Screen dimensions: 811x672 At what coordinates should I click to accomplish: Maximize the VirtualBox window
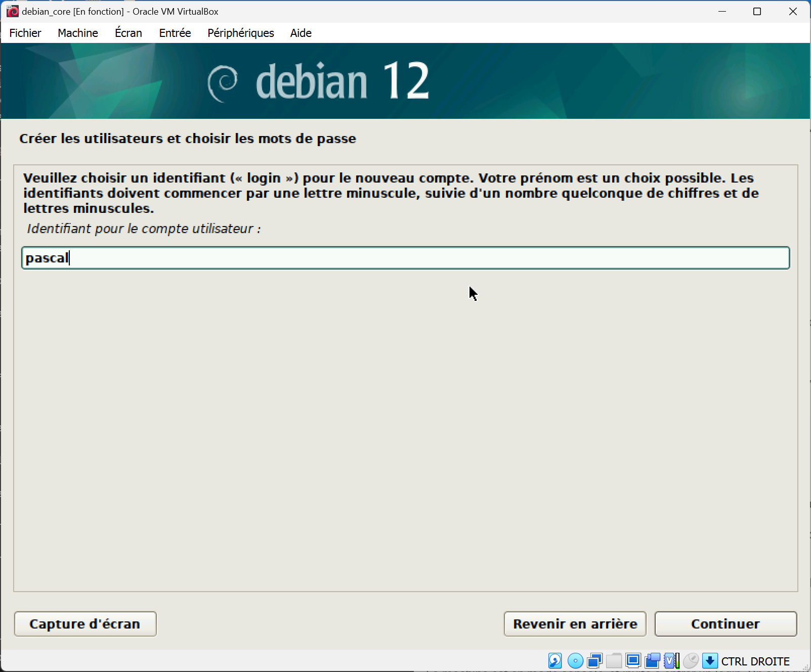click(x=757, y=11)
